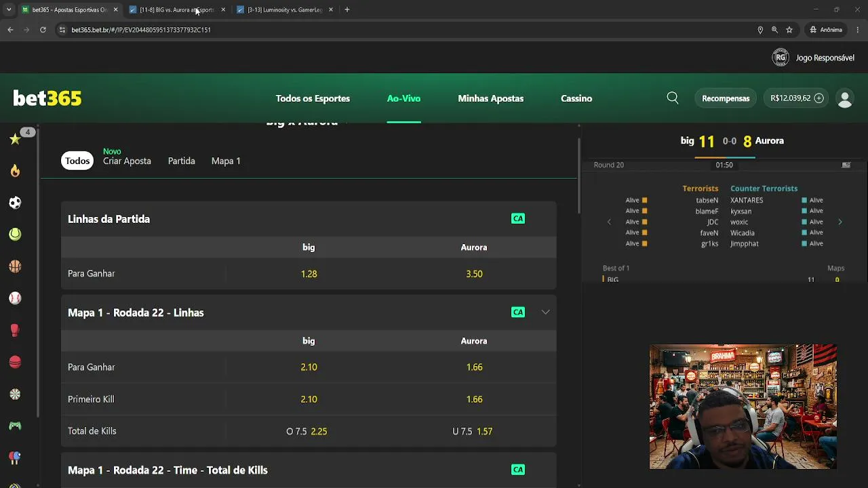Select the darts board sport icon

pos(15,394)
